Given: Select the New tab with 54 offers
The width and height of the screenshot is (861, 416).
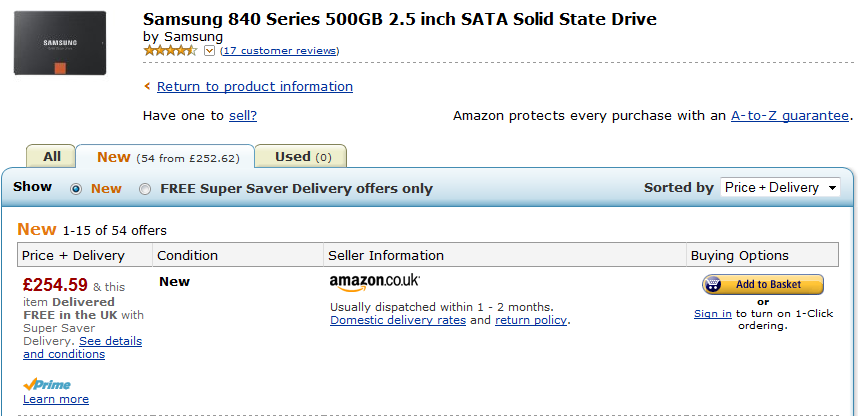Looking at the screenshot, I should point(165,158).
